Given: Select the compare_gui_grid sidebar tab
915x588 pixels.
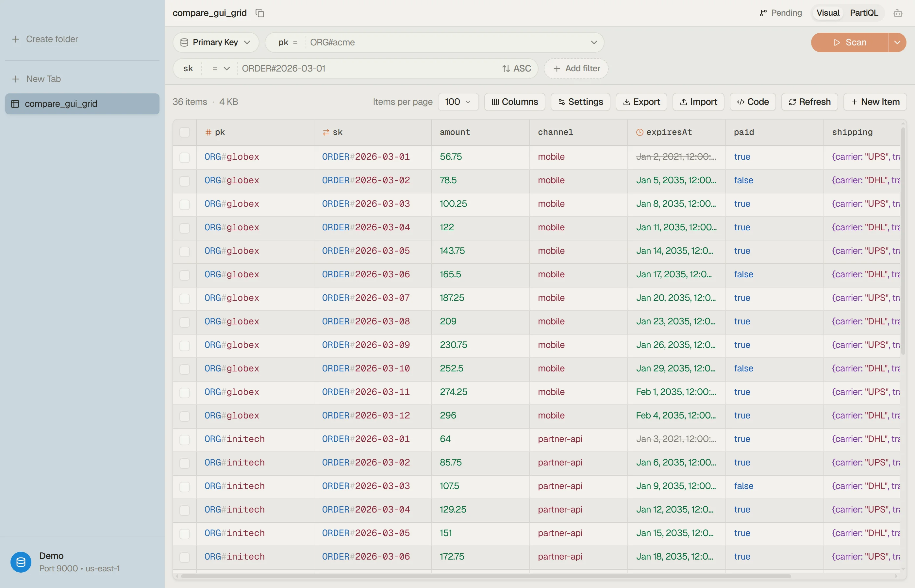Looking at the screenshot, I should (x=82, y=104).
